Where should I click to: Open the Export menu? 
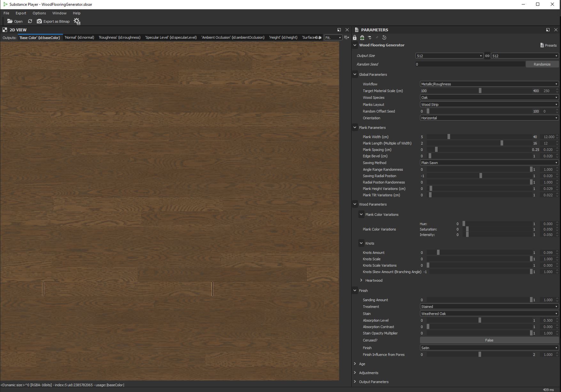[21, 13]
